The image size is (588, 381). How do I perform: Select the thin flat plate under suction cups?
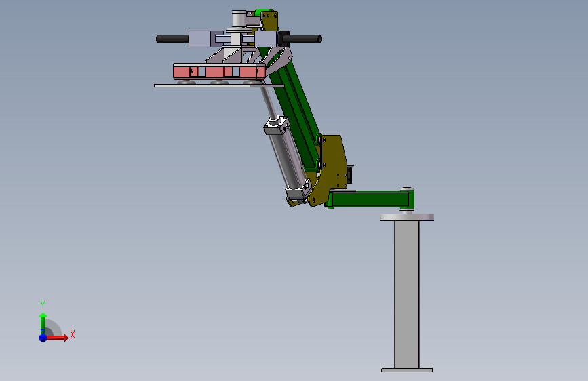pyautogui.click(x=219, y=86)
